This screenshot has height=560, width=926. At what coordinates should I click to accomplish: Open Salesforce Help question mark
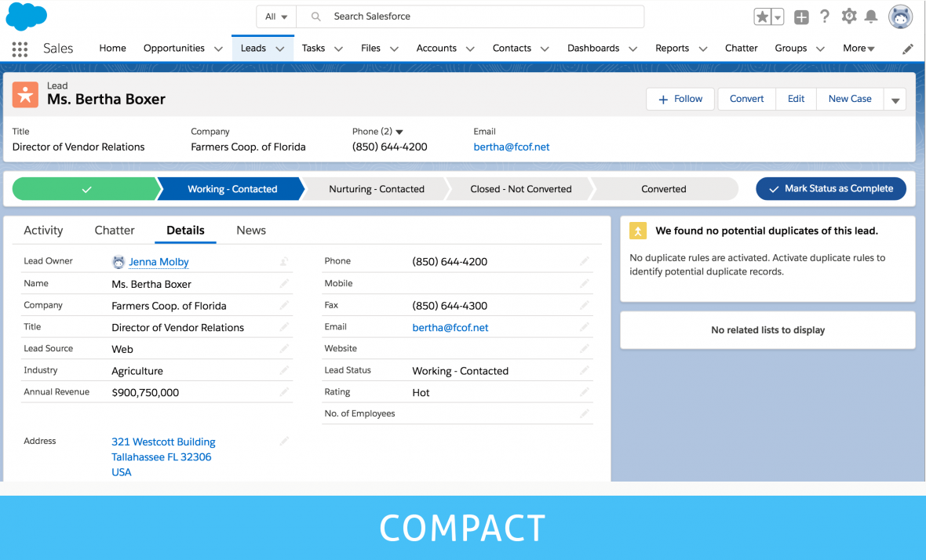coord(825,16)
